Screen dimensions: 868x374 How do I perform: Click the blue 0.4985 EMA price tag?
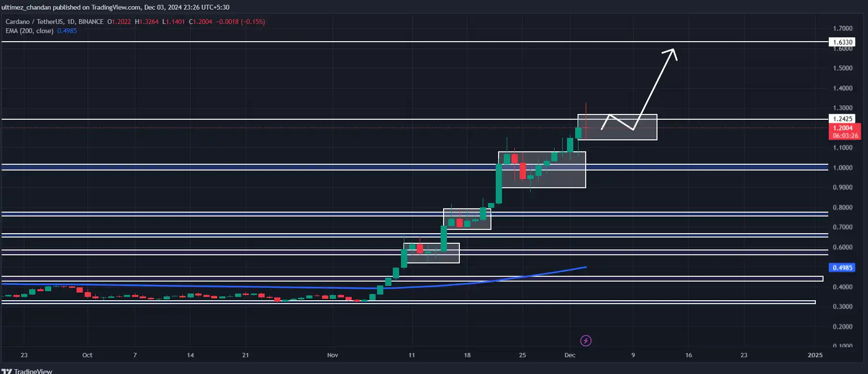click(x=842, y=268)
